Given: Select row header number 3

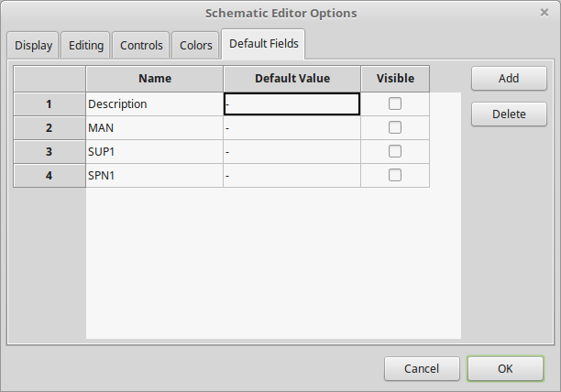Looking at the screenshot, I should click(49, 151).
